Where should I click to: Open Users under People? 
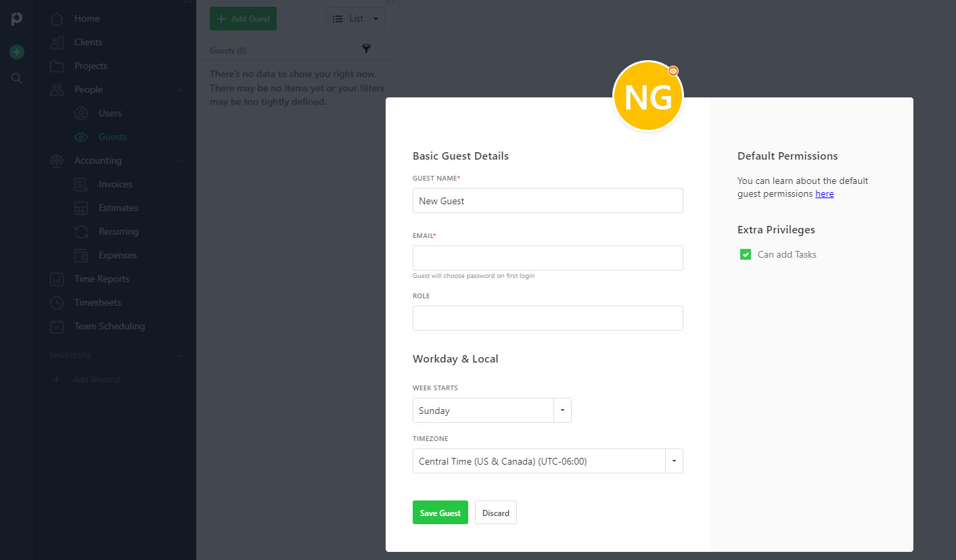point(110,113)
